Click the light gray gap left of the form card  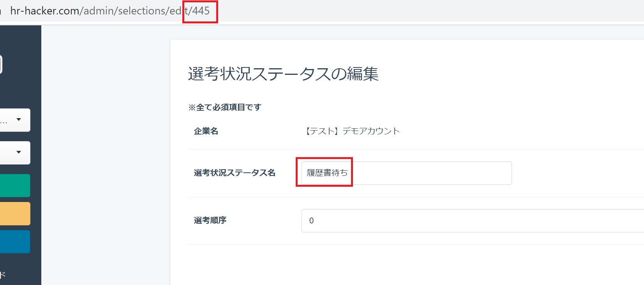pos(105,156)
